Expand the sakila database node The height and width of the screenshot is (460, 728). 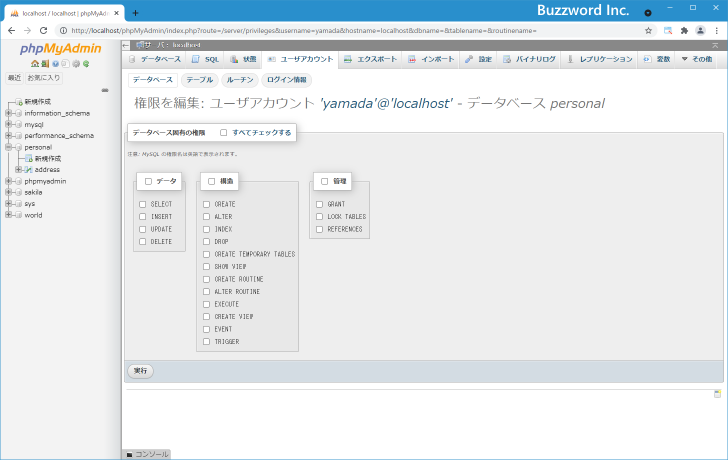[8, 192]
